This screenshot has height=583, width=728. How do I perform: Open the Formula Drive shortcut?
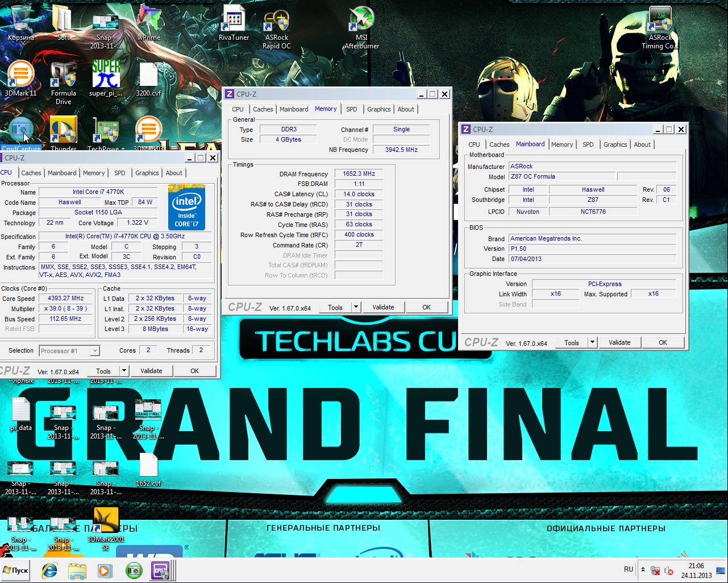pyautogui.click(x=63, y=82)
